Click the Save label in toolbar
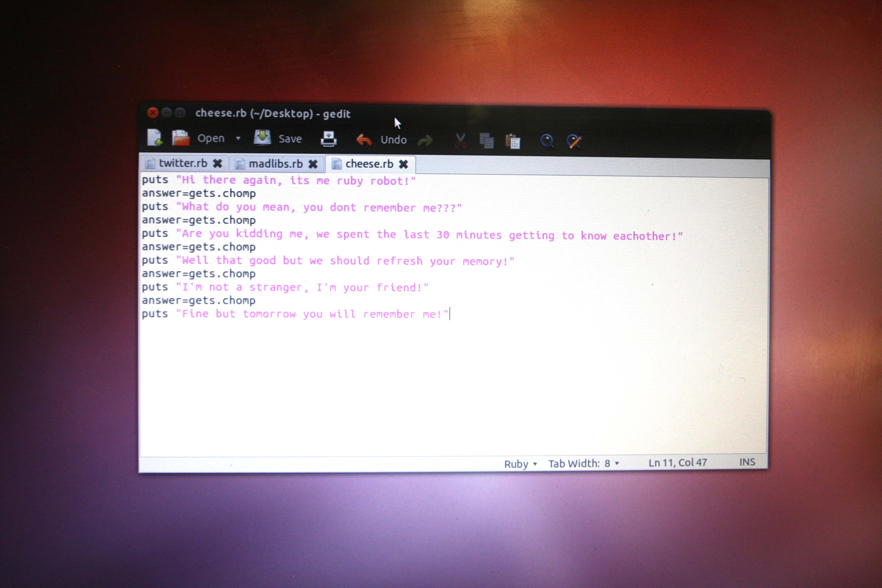The image size is (882, 588). (x=290, y=139)
